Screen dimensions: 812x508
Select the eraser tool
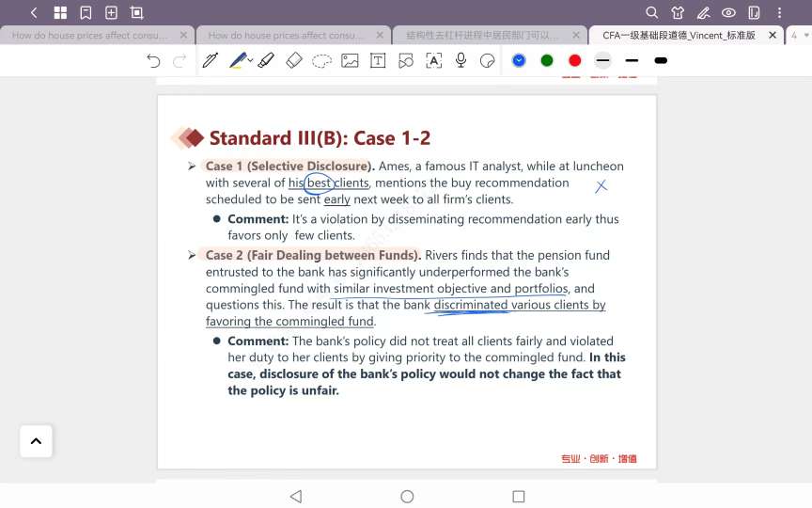[x=293, y=60]
